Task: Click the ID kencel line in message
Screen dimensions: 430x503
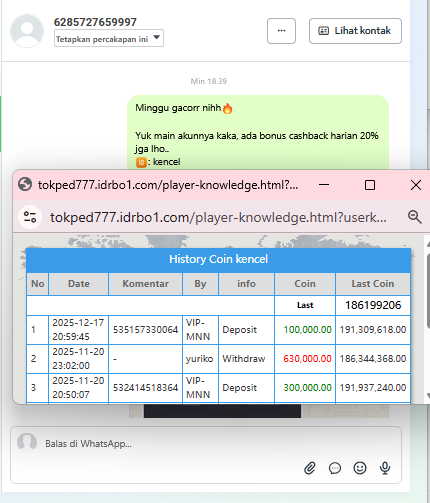Action: (158, 162)
